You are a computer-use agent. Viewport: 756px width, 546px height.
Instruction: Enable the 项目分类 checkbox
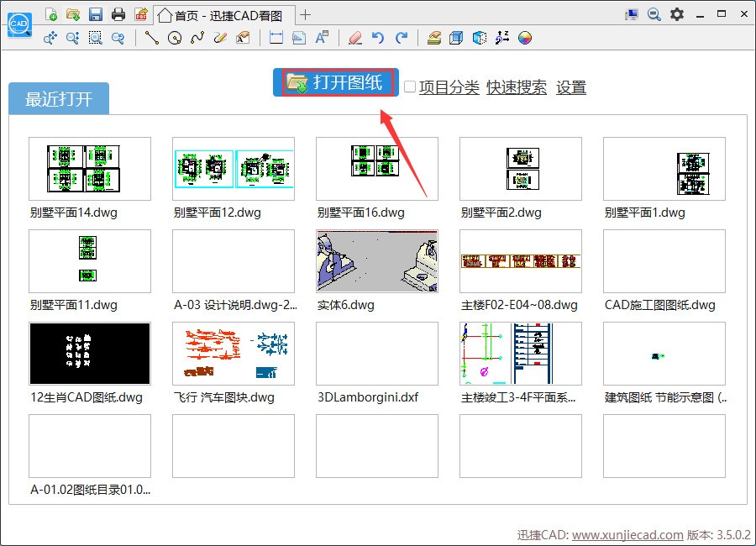[409, 87]
